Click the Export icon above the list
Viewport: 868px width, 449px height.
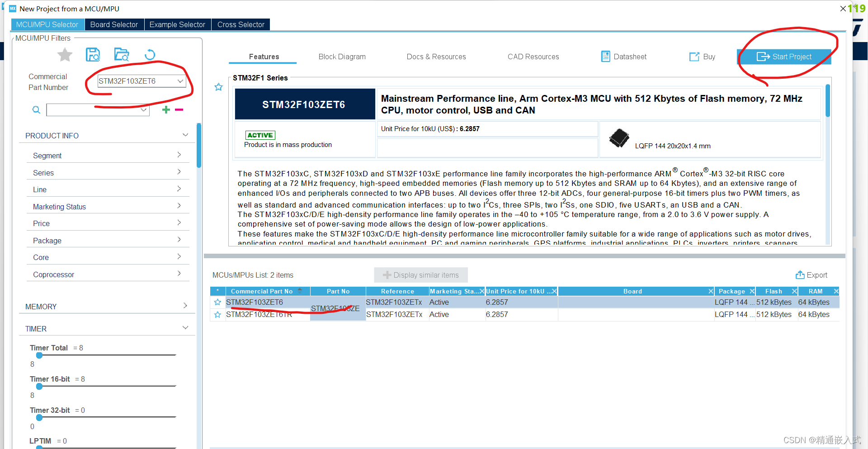tap(800, 274)
